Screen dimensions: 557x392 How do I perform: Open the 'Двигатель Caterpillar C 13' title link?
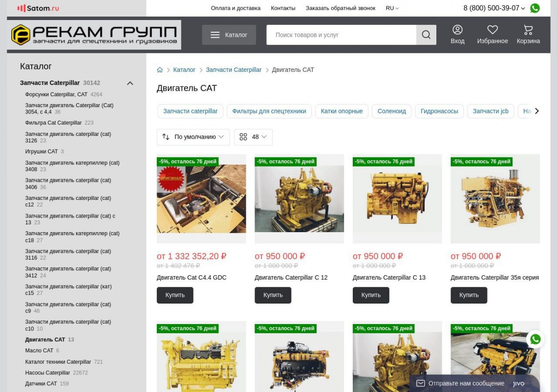pyautogui.click(x=389, y=277)
